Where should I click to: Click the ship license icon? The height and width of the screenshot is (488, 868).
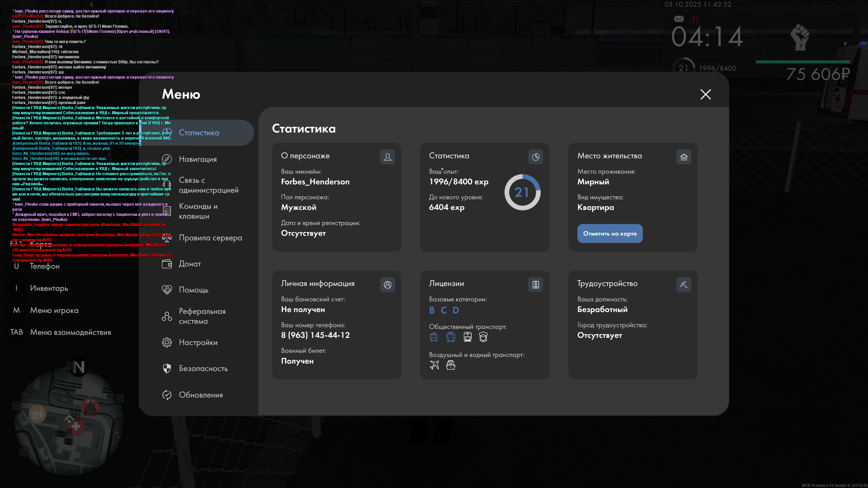pyautogui.click(x=451, y=365)
